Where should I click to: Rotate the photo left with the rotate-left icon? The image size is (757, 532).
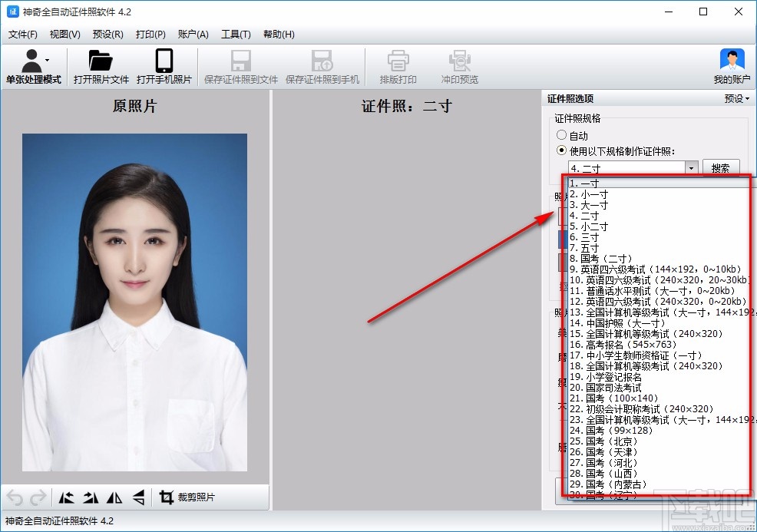[x=67, y=497]
